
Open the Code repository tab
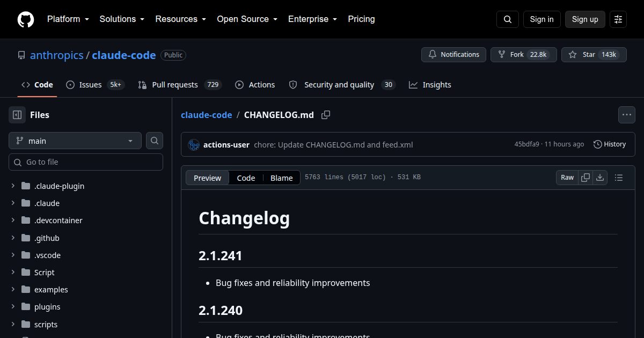click(37, 85)
